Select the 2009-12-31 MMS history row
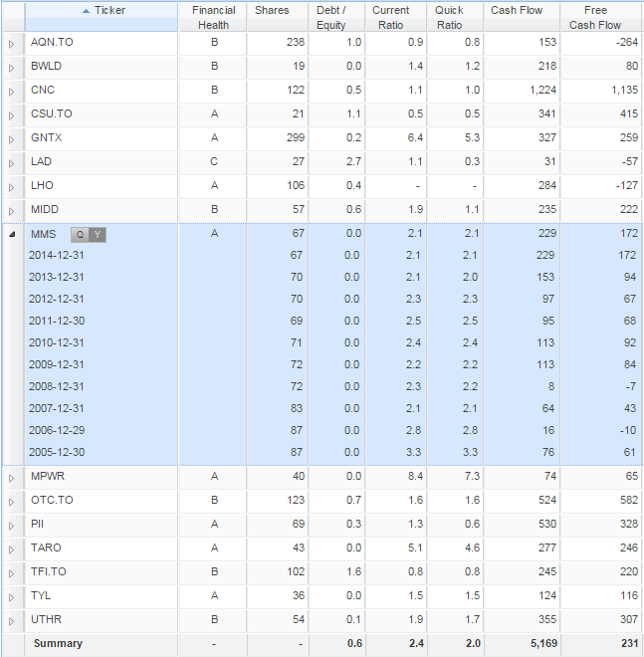Viewport: 644px width, 657px height. coord(333,364)
